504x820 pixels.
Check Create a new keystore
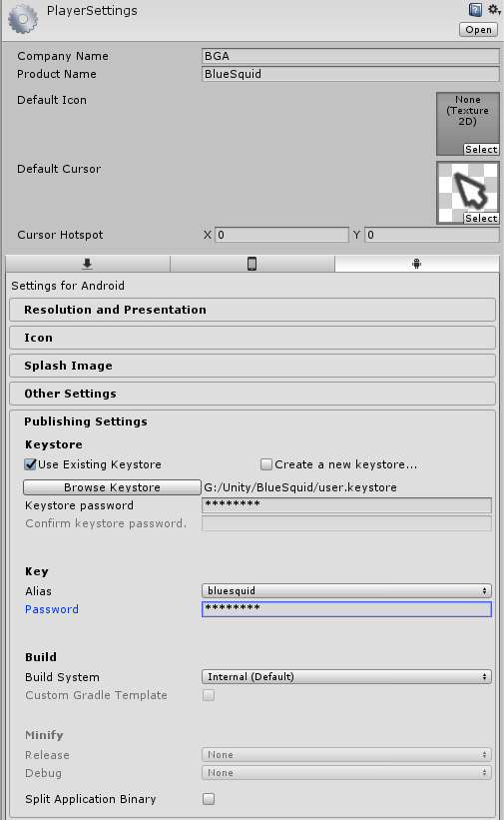point(266,464)
